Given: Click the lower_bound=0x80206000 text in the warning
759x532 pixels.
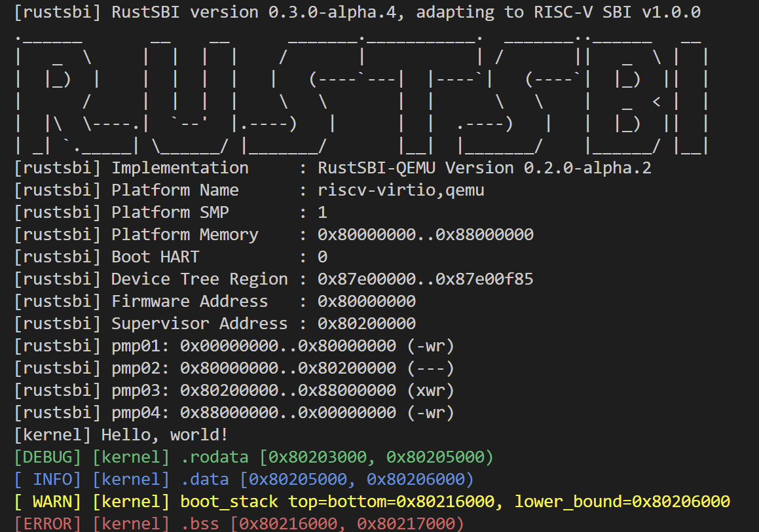Looking at the screenshot, I should [622, 502].
